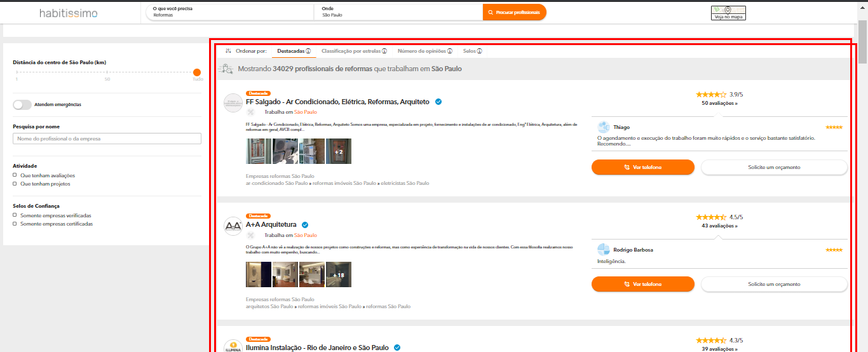Click Solicite um orçamento for A+A Arquitetura
This screenshot has height=352, width=868.
(x=774, y=284)
